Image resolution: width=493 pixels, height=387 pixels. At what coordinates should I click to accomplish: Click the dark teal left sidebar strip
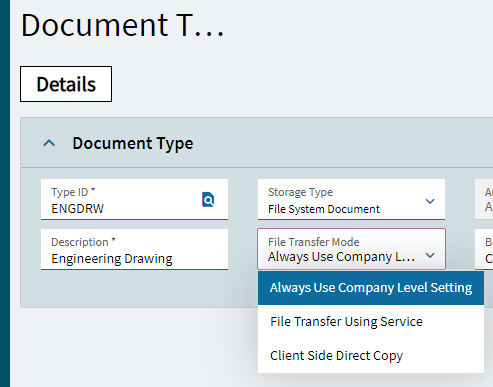[5, 193]
